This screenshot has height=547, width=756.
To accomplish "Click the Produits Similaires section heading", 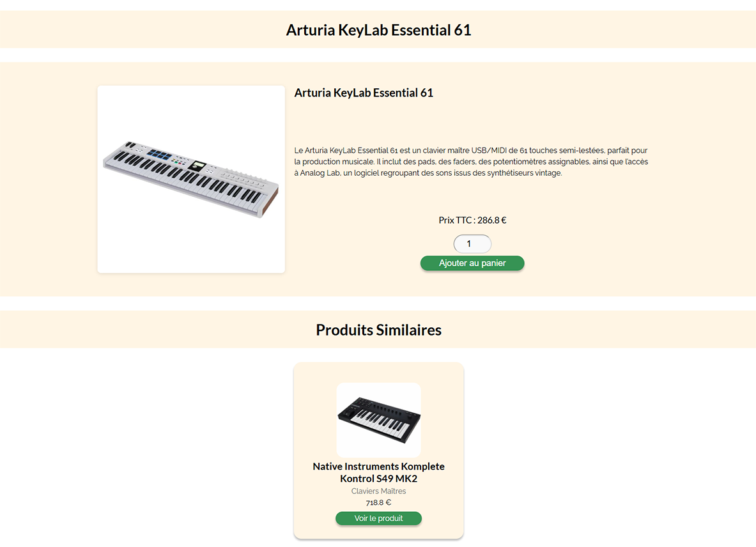I will tap(378, 330).
